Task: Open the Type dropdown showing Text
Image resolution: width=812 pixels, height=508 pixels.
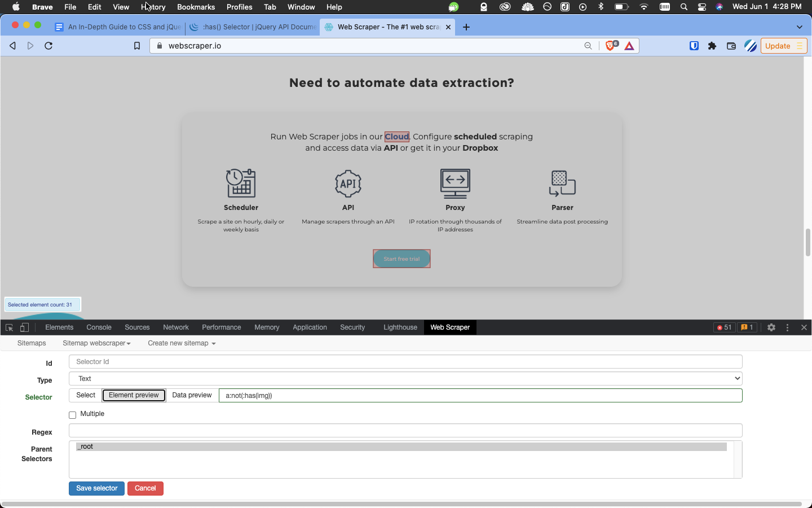Action: tap(405, 379)
